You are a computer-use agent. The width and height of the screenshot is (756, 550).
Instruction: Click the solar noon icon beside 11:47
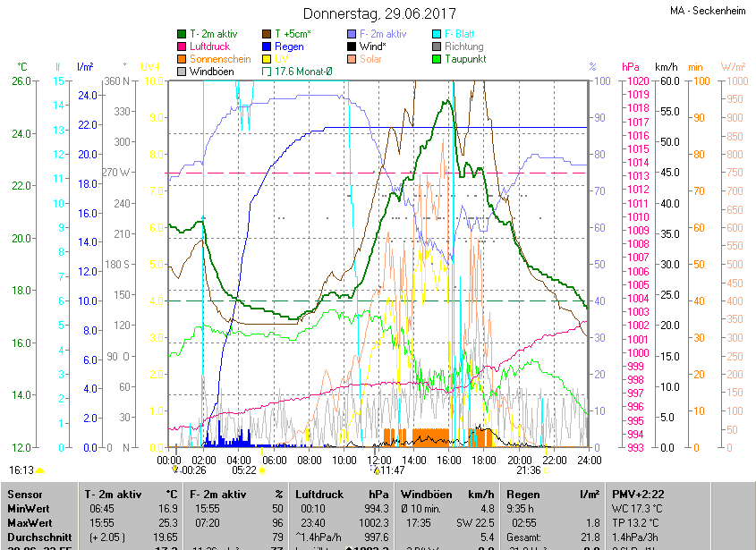coord(375,470)
